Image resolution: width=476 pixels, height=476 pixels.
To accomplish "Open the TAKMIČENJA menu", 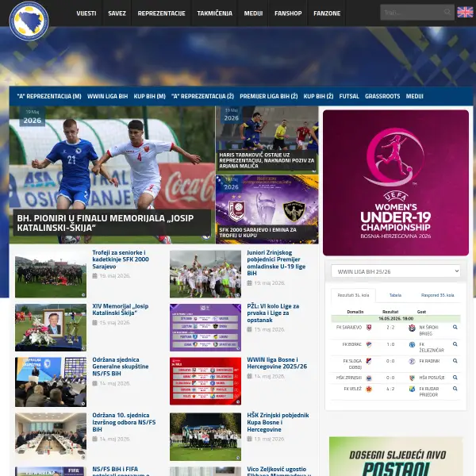I will [215, 13].
